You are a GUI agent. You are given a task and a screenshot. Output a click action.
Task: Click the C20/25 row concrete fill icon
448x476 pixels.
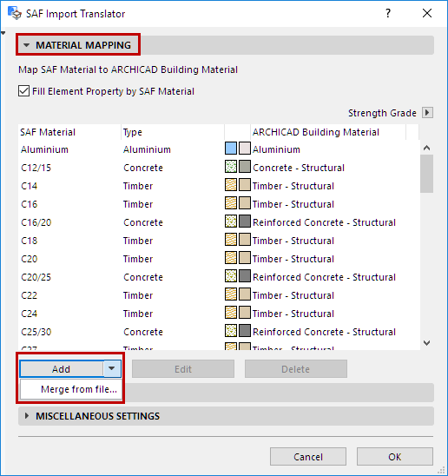[231, 276]
